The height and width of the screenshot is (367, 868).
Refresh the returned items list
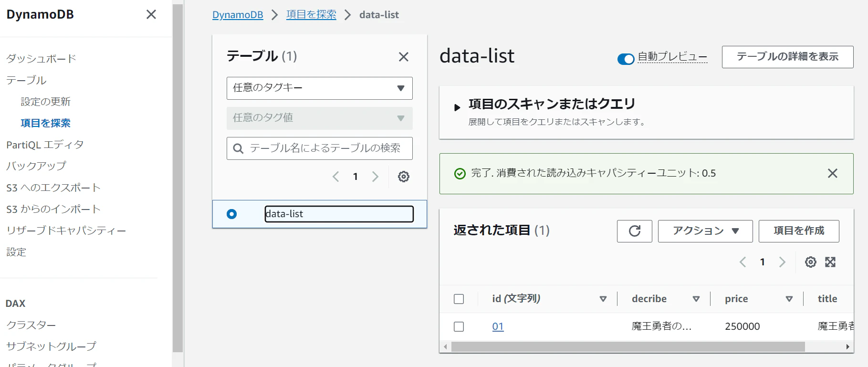click(x=635, y=231)
